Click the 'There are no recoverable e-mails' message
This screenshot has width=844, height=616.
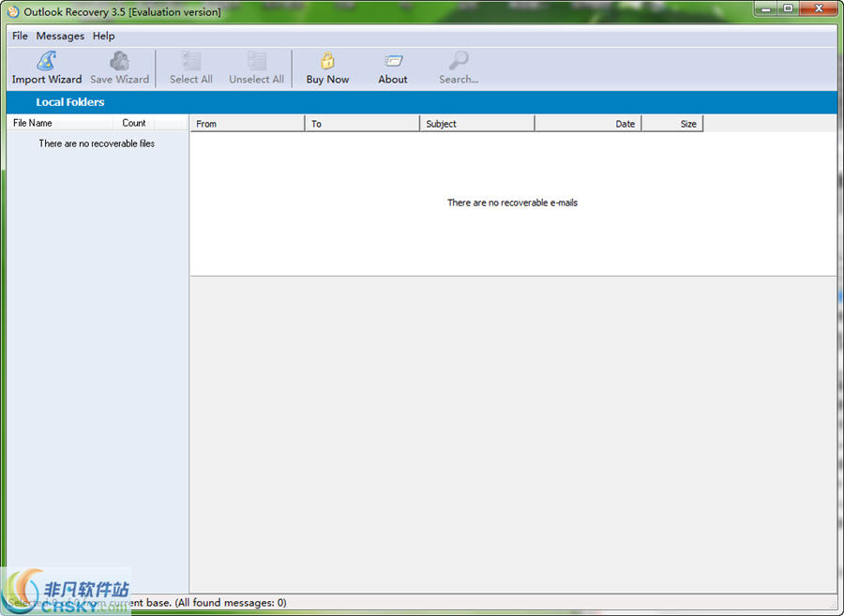pos(512,203)
